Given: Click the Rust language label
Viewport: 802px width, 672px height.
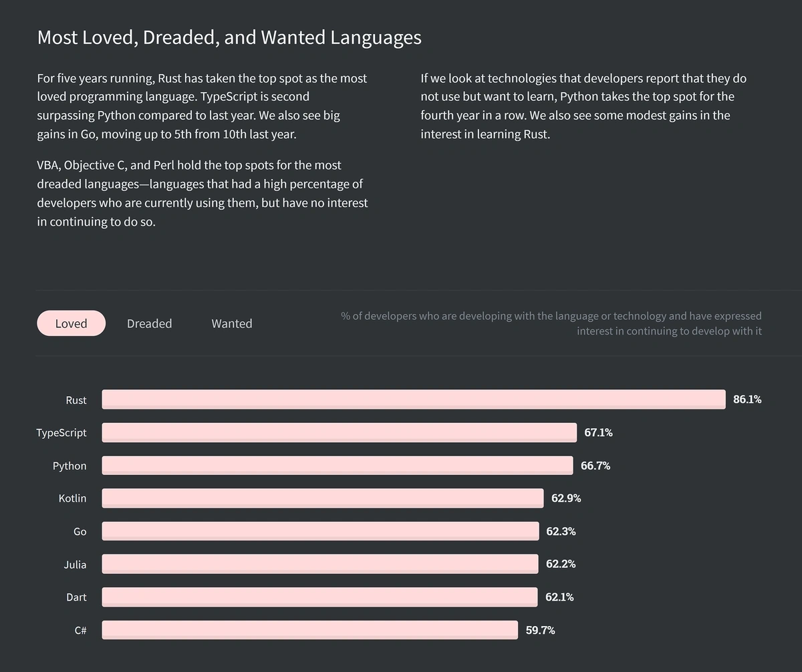Looking at the screenshot, I should (x=76, y=400).
